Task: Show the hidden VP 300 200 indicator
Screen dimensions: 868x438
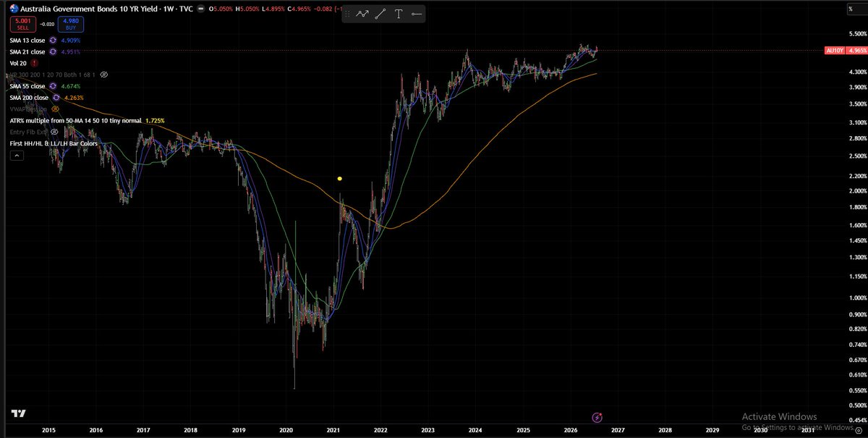Action: pyautogui.click(x=103, y=75)
